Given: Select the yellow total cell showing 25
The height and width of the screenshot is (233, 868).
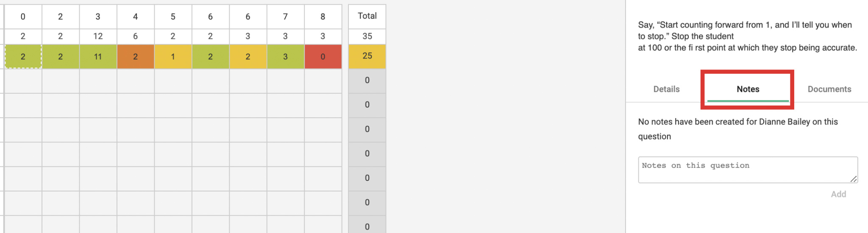Looking at the screenshot, I should click(367, 56).
